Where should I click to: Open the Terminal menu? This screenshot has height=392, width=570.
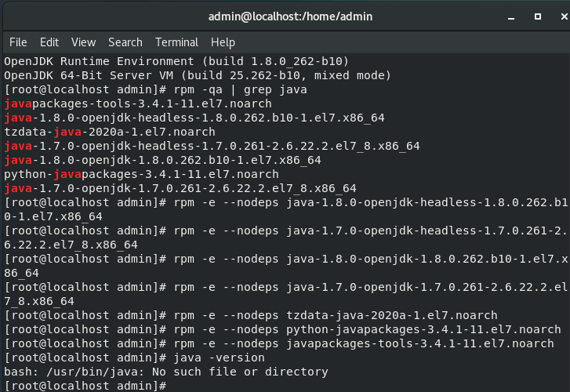pyautogui.click(x=176, y=42)
